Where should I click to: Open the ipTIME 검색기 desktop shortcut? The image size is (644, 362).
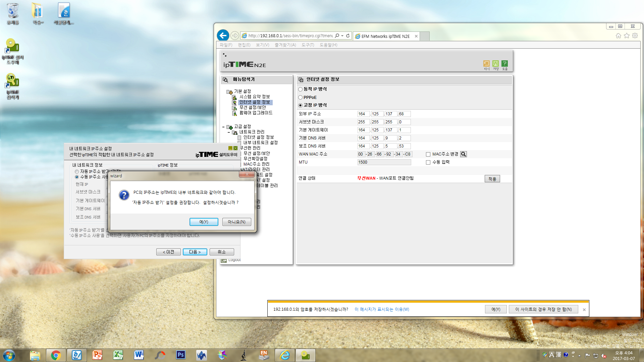point(12,86)
